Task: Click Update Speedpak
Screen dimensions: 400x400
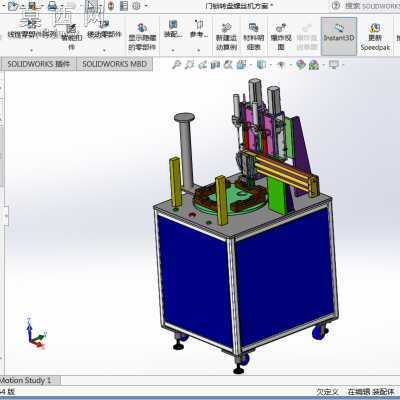Action: (375, 37)
